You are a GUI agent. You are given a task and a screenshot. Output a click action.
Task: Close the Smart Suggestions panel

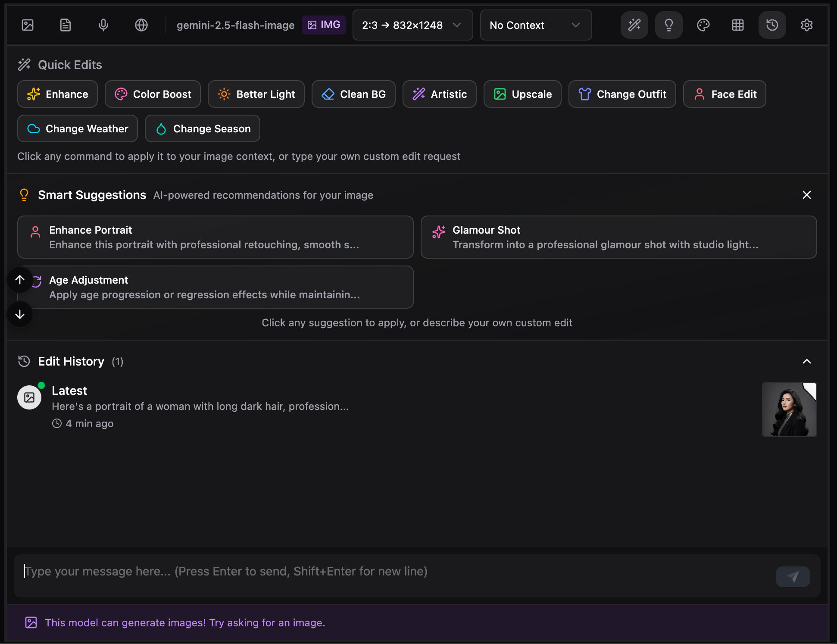coord(807,195)
